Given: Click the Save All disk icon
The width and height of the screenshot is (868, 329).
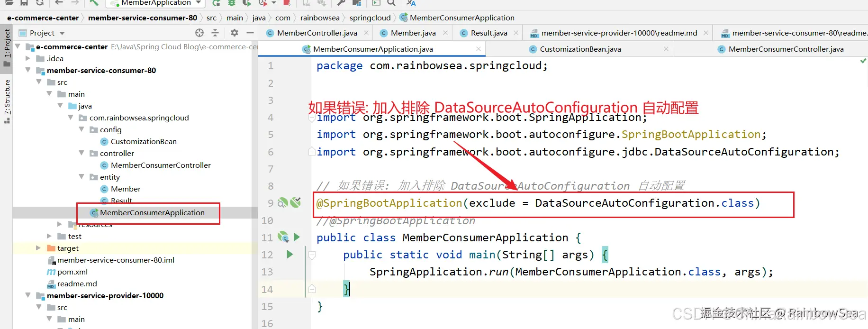Looking at the screenshot, I should [x=24, y=3].
